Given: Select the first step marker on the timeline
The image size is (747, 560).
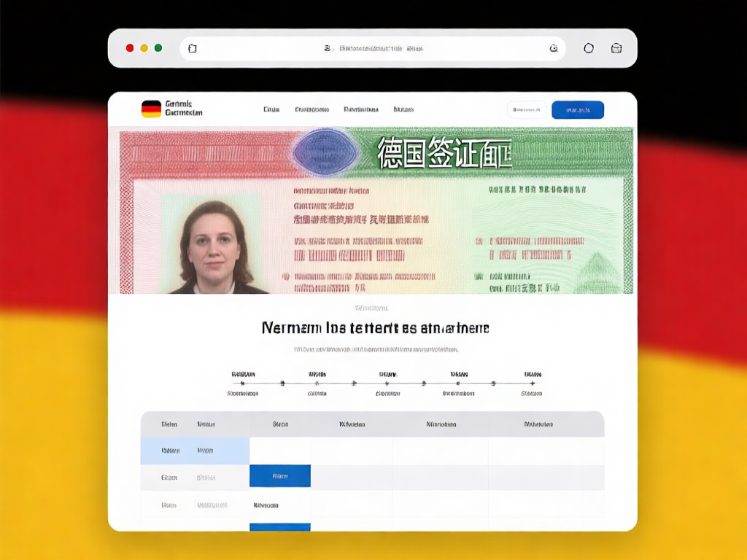Looking at the screenshot, I should (244, 383).
